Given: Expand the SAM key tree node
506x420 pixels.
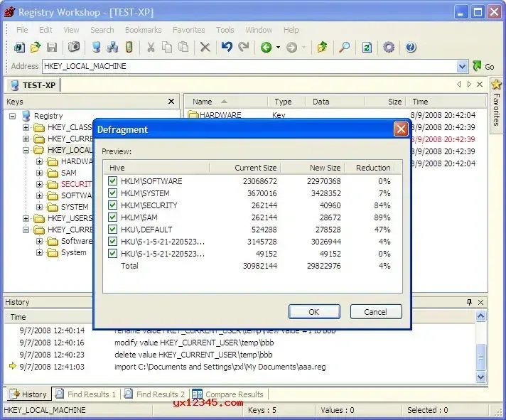Looking at the screenshot, I should click(39, 173).
